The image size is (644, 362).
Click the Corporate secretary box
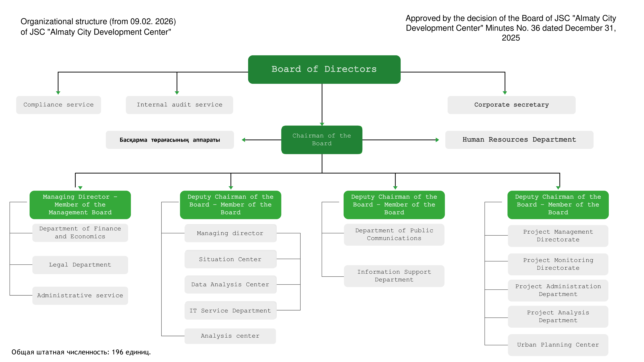coord(511,105)
